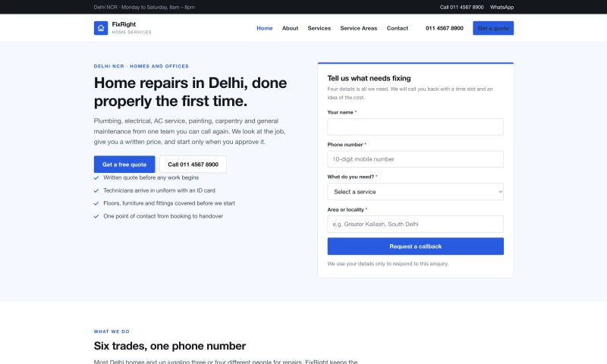Click checkmark beside Written quote before work

pos(96,178)
